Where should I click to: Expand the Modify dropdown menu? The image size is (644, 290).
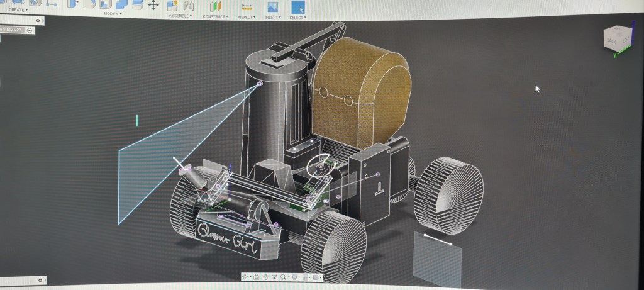(113, 13)
